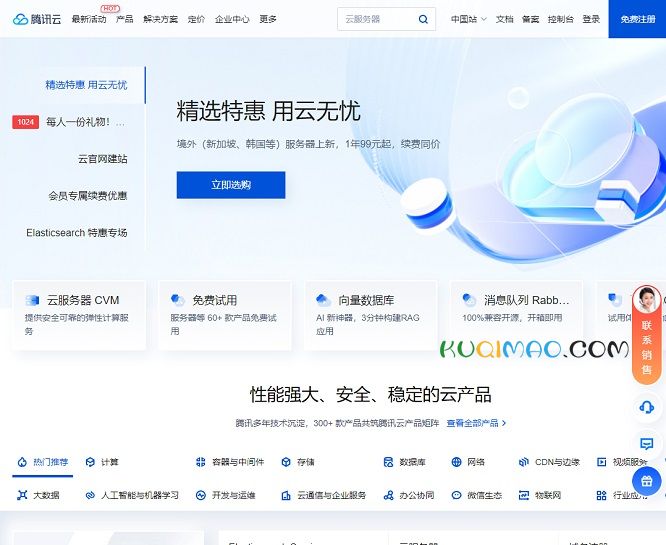
Task: Open the 控制台 link
Action: pos(561,19)
